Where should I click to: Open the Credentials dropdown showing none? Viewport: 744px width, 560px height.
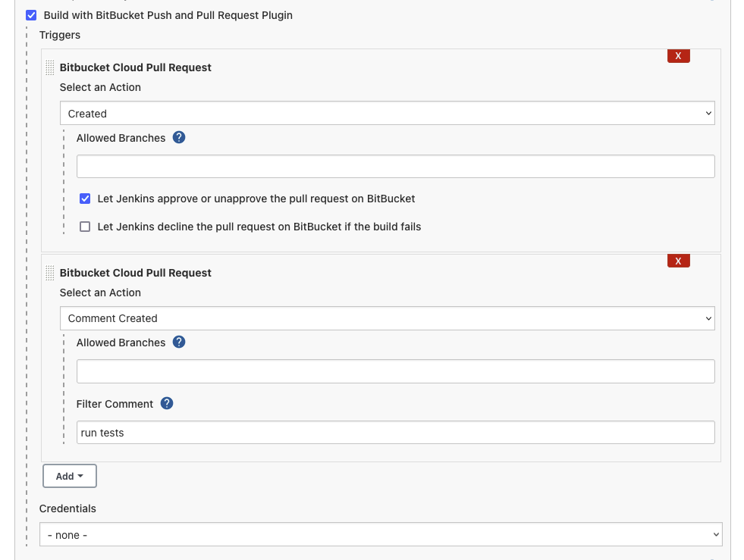[380, 534]
